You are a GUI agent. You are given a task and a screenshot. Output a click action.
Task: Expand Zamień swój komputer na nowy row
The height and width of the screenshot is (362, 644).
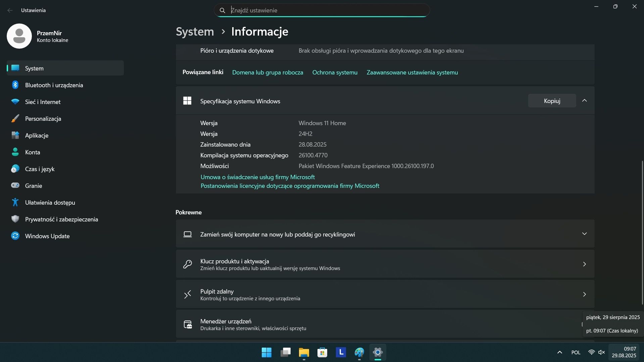[584, 234]
